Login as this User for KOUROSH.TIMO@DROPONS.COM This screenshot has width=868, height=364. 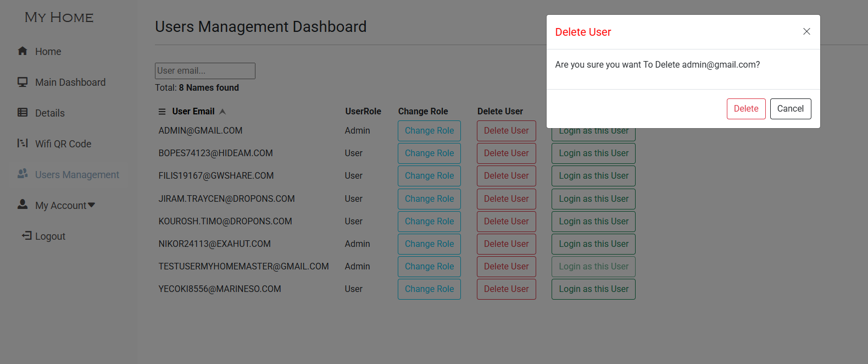[593, 222]
